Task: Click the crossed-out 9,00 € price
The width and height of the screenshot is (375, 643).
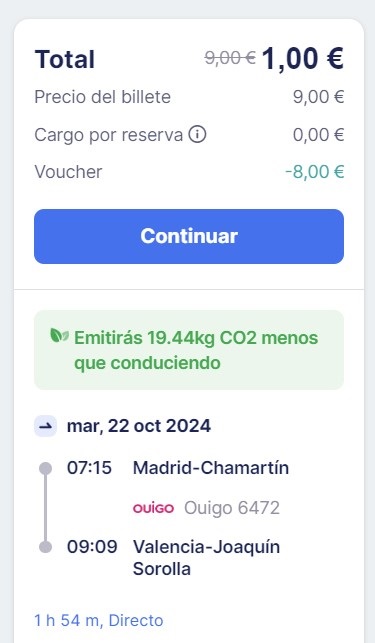Action: (230, 58)
